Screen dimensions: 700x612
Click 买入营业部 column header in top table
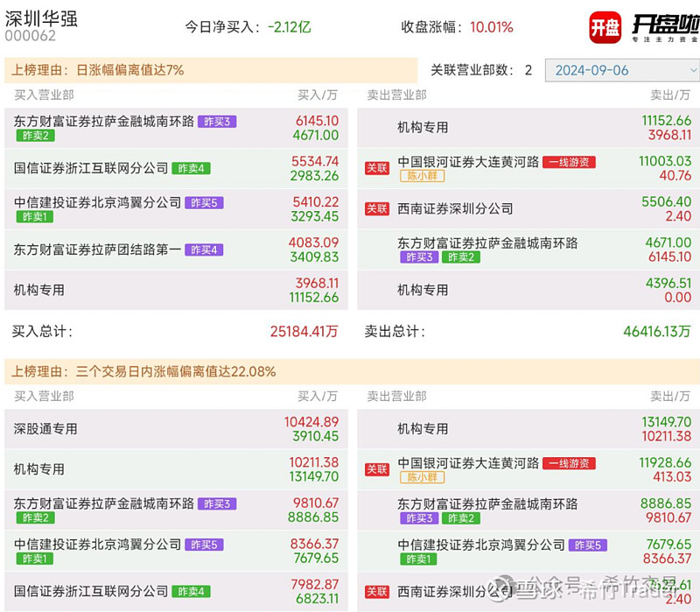[x=45, y=95]
